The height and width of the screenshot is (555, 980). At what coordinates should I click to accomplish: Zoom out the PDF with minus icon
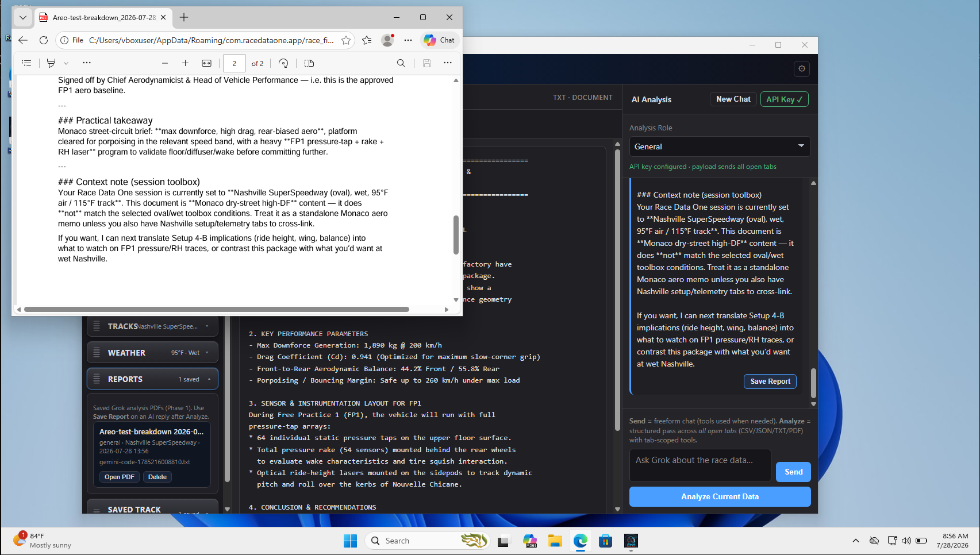click(165, 63)
